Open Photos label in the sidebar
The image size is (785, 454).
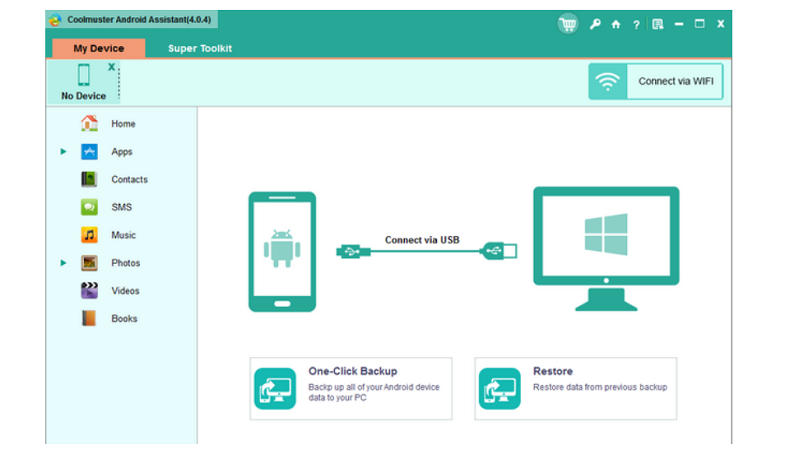click(126, 263)
